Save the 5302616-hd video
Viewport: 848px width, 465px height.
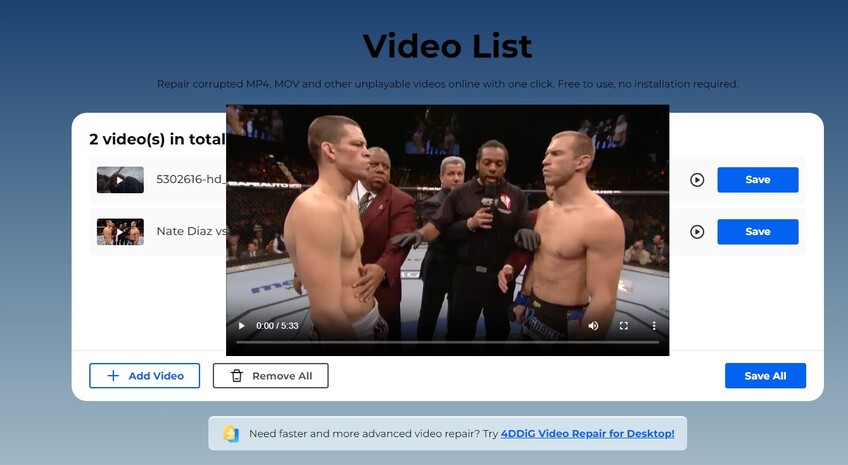(x=758, y=180)
